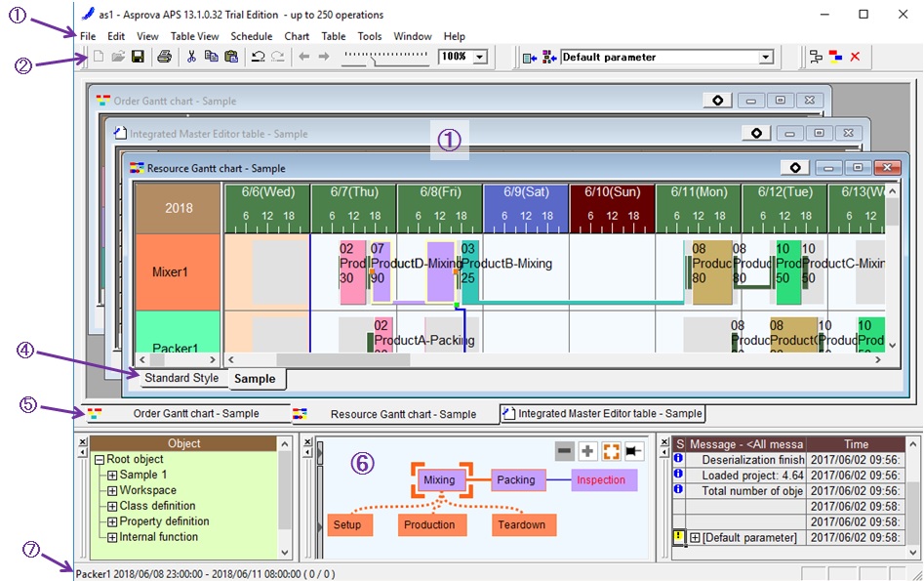
Task: Expand the Property definition tree node
Action: coord(112,522)
